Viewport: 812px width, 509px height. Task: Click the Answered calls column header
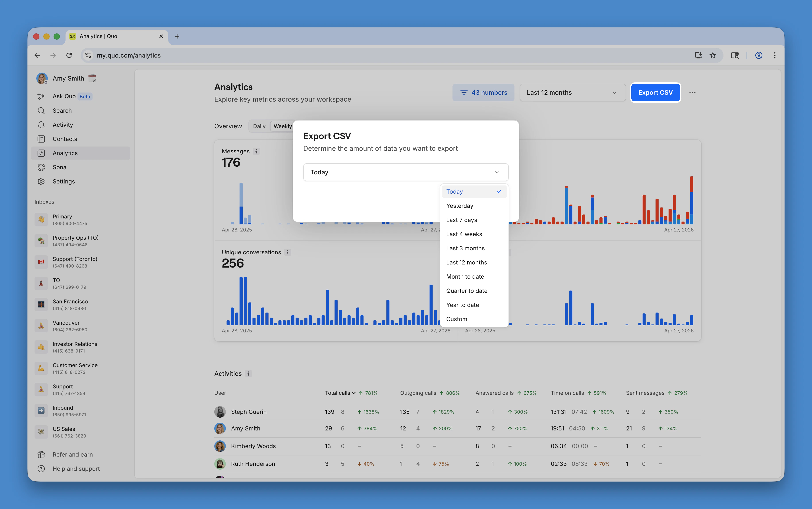[495, 393]
